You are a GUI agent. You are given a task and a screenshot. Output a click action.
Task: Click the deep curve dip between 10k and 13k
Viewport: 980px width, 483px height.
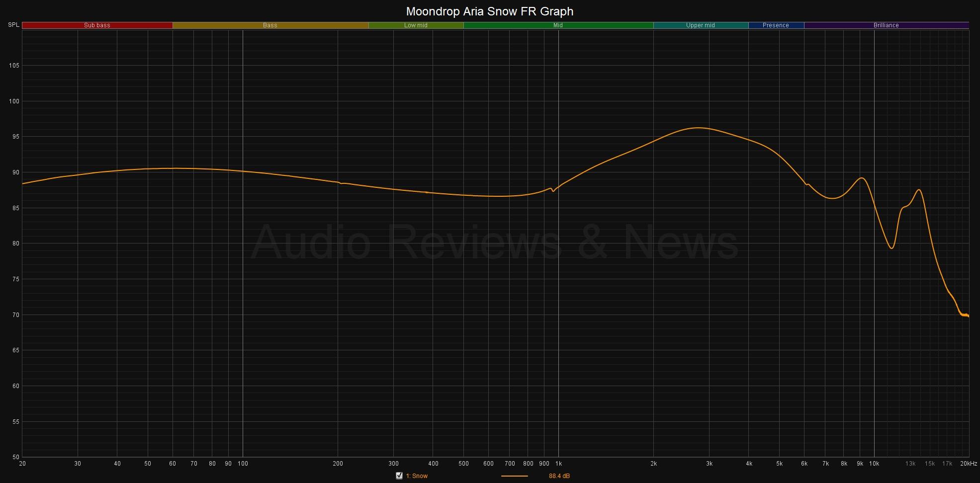click(891, 248)
